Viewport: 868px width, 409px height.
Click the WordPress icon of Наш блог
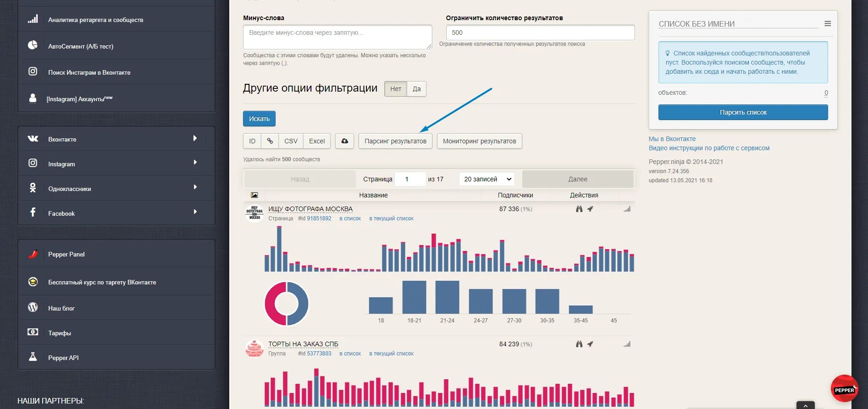click(x=33, y=307)
